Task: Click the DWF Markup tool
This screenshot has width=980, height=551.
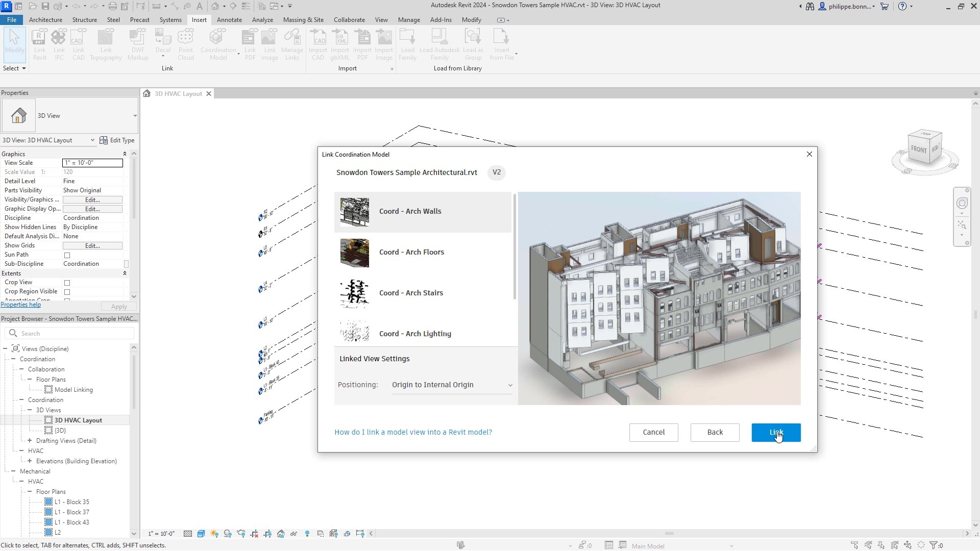Action: pos(138,44)
